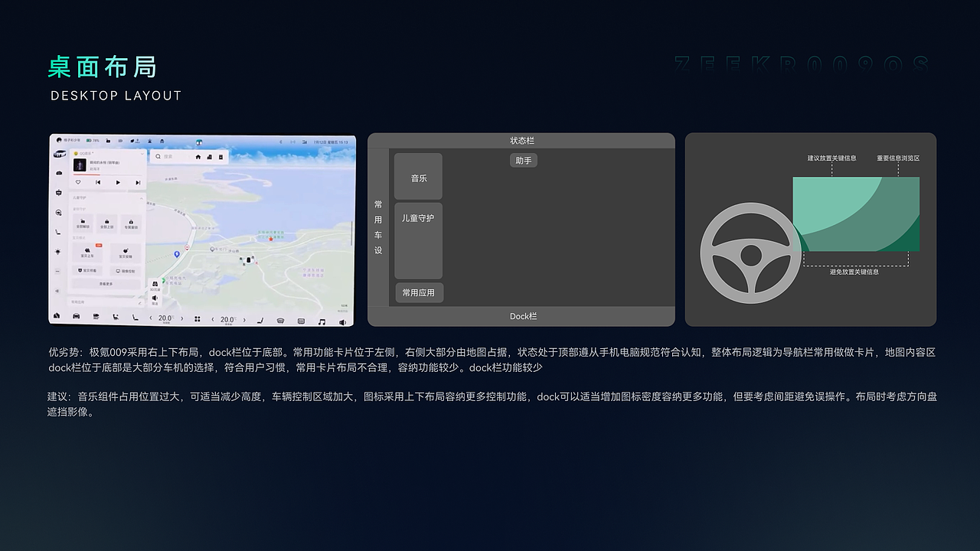The image size is (980, 551).
Task: Open the album cover thumbnail in music card
Action: pyautogui.click(x=80, y=165)
